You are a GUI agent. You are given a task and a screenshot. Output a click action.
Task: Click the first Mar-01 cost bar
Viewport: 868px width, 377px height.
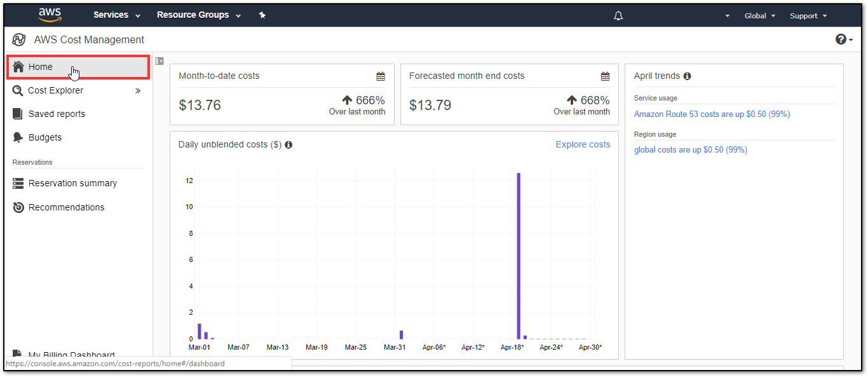(200, 331)
